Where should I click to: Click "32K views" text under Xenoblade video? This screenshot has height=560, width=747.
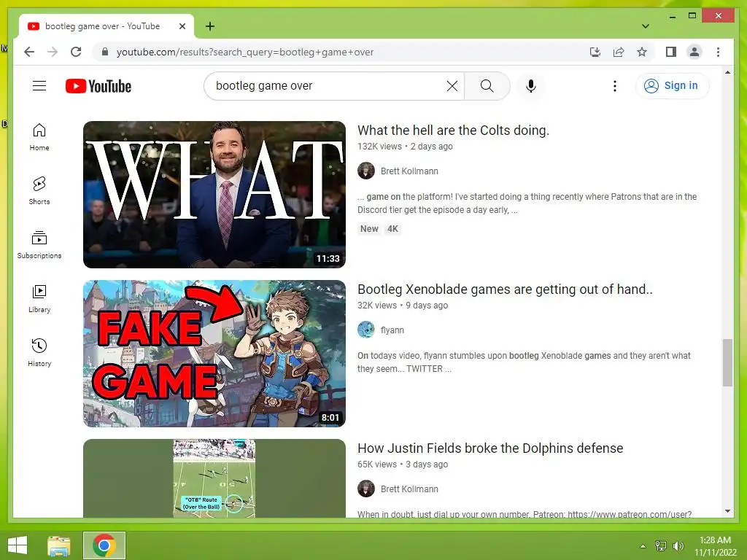coord(377,306)
